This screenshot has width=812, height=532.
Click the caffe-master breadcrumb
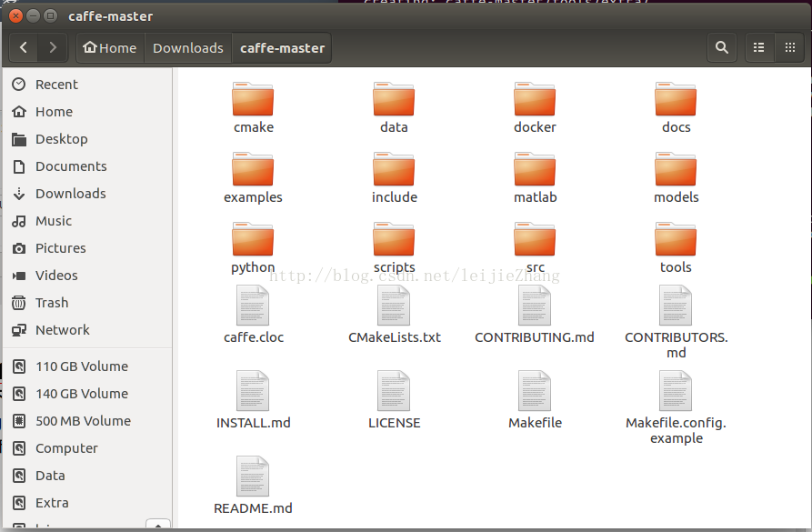point(282,47)
